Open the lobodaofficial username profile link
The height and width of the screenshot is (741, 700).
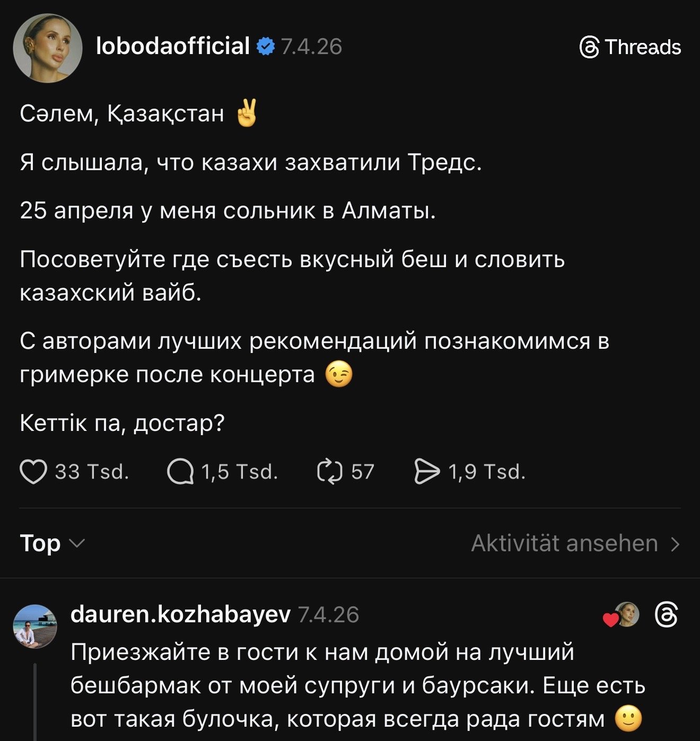[x=173, y=47]
